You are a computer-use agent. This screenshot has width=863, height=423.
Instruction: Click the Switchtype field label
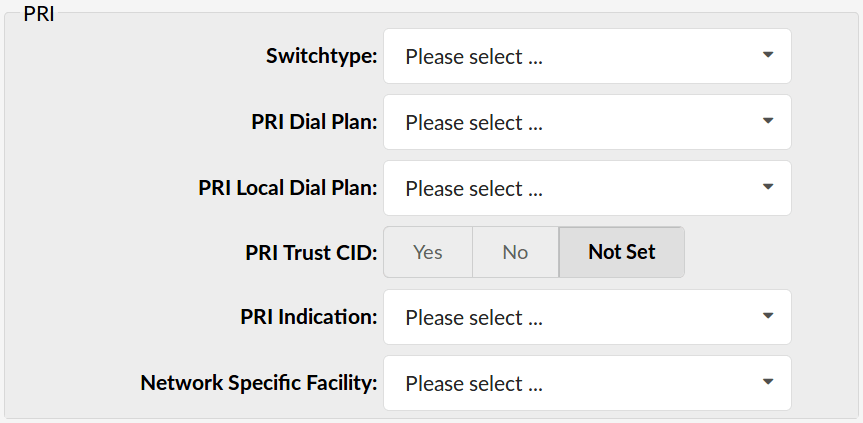point(321,57)
